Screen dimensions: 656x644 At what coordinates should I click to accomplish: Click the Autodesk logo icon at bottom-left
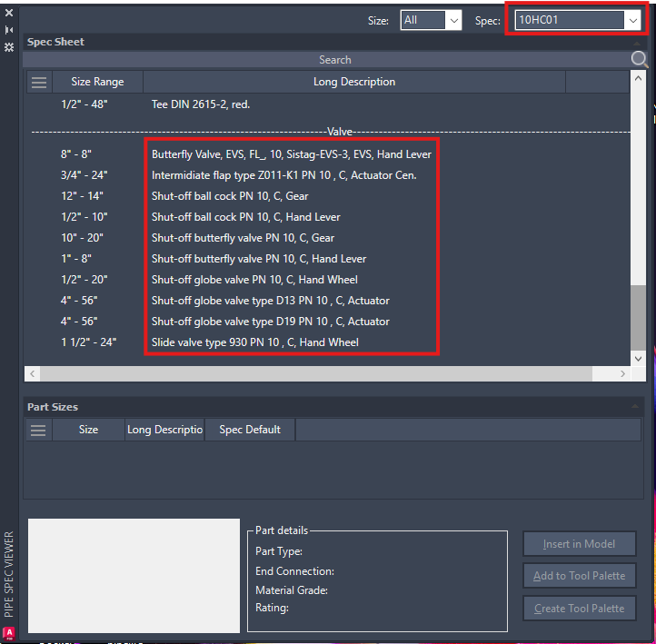pyautogui.click(x=9, y=632)
